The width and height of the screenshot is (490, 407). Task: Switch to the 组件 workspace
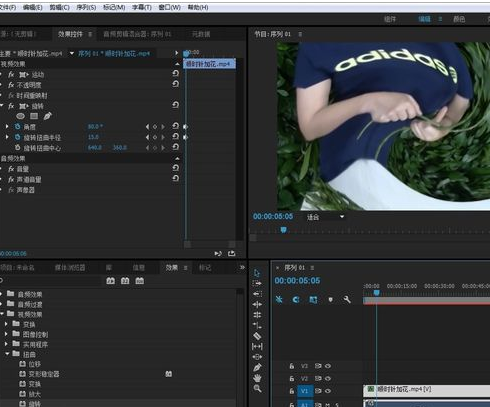[390, 19]
